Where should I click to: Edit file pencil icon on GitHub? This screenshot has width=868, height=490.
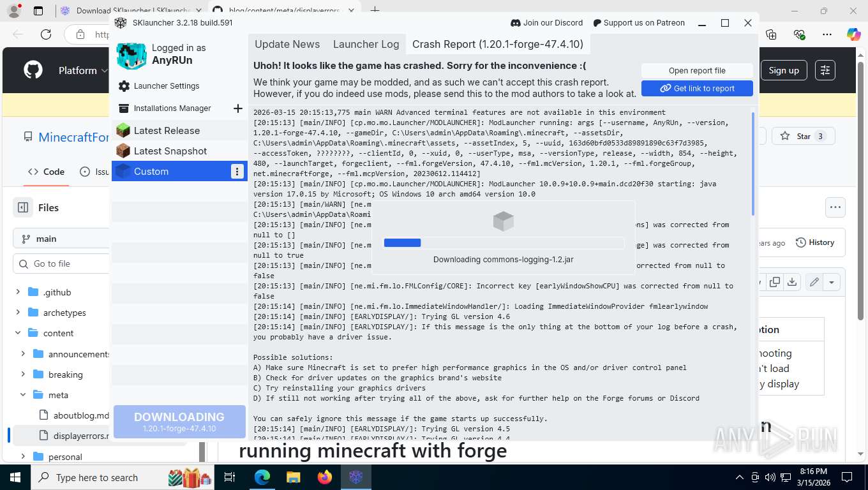point(814,282)
